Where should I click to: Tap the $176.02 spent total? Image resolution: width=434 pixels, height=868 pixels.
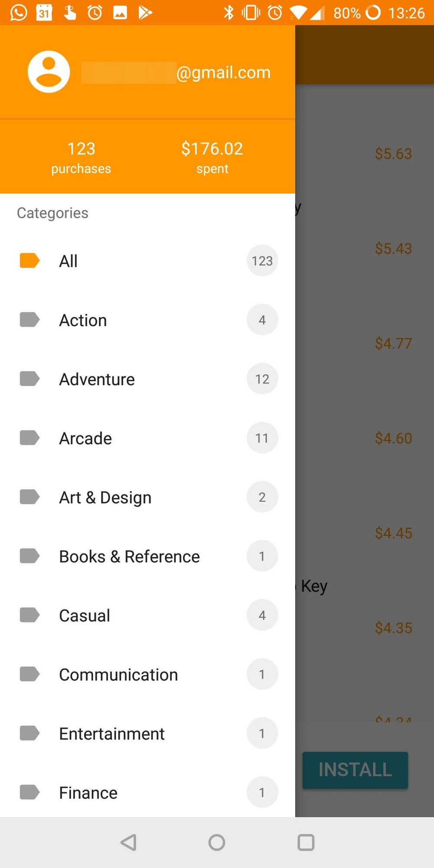212,157
